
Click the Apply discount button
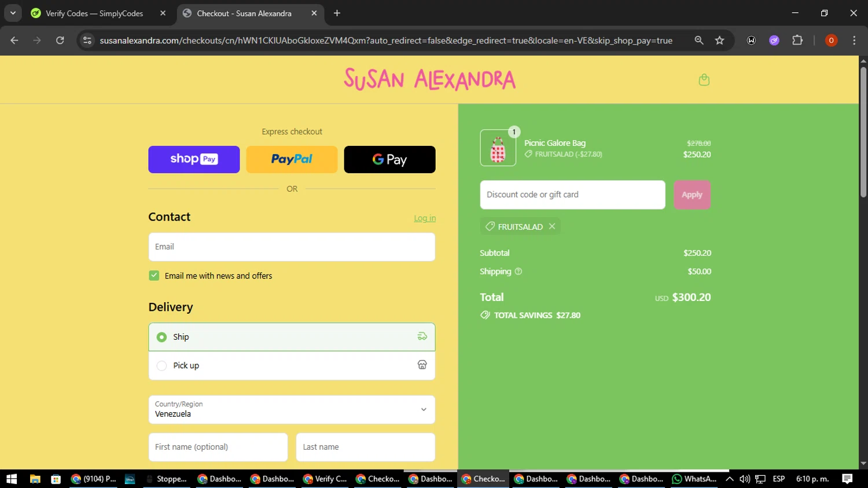point(692,195)
